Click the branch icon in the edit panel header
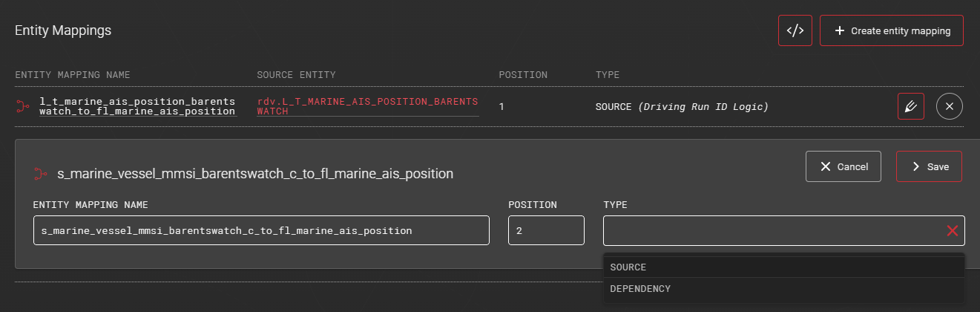 pyautogui.click(x=40, y=174)
